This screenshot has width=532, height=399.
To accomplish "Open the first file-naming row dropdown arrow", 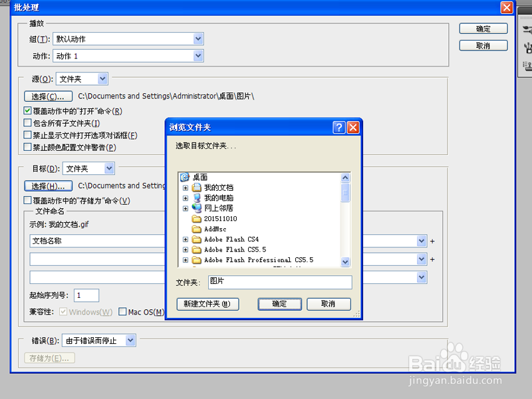I will click(422, 241).
